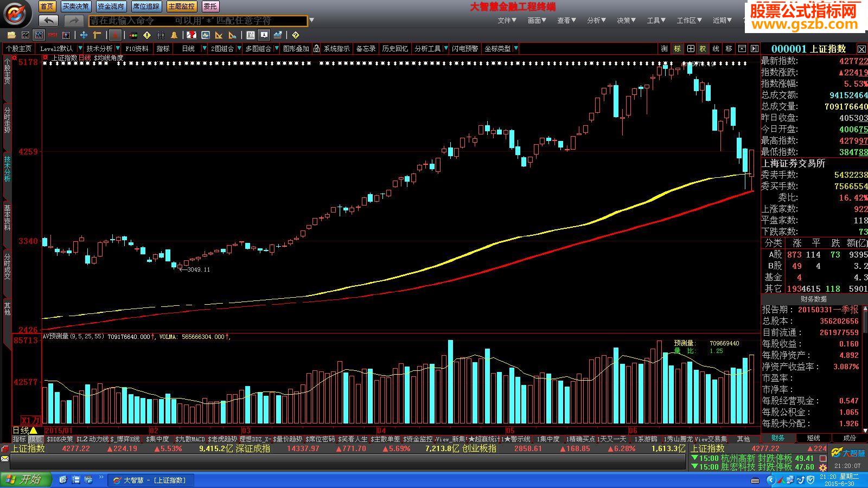The image size is (868, 488).
Task: Click the 移 move icon
Action: coord(729,49)
